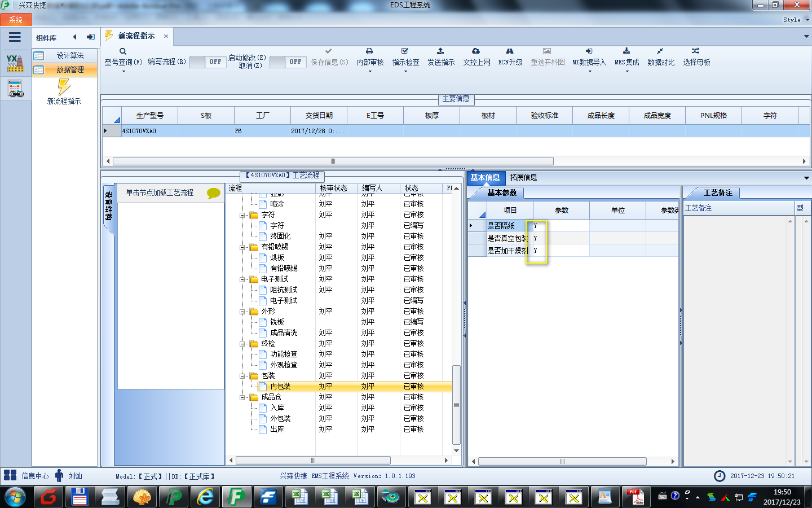Image resolution: width=812 pixels, height=508 pixels.
Task: Switch to the 基本信息 tab
Action: [x=485, y=177]
